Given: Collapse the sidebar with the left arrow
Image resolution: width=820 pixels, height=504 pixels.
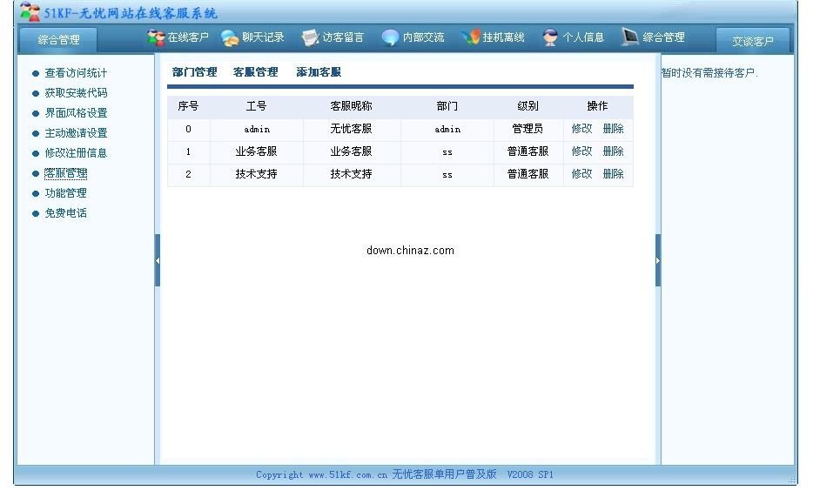Looking at the screenshot, I should pos(158,259).
